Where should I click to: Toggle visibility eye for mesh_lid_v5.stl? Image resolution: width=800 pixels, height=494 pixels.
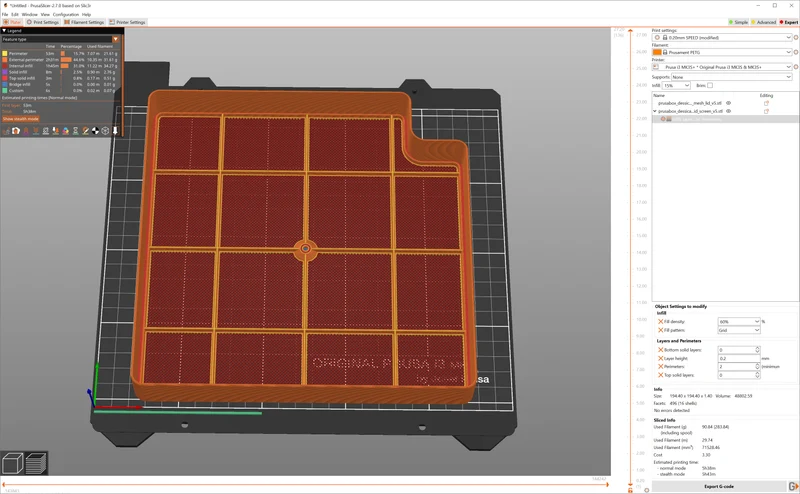(x=729, y=103)
